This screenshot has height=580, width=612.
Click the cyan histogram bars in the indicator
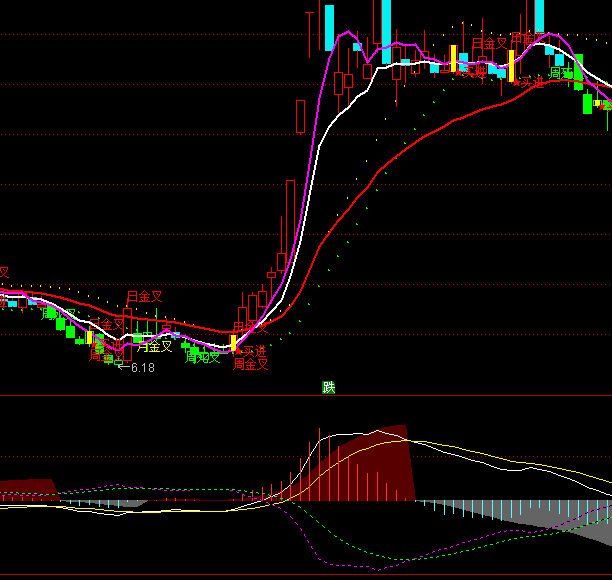[470, 509]
